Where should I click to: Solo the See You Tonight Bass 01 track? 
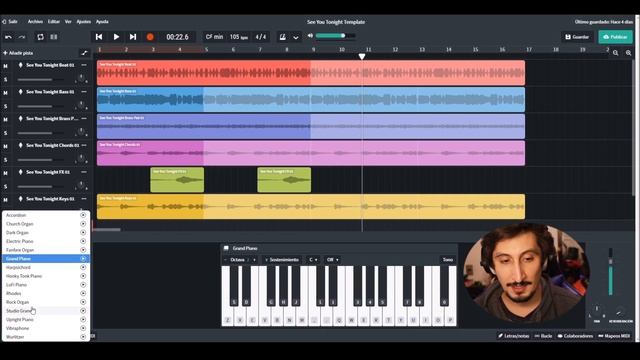click(x=5, y=106)
